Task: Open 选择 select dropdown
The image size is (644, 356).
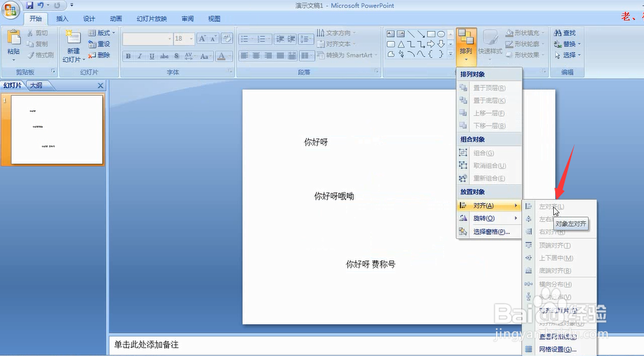Action: pos(567,55)
